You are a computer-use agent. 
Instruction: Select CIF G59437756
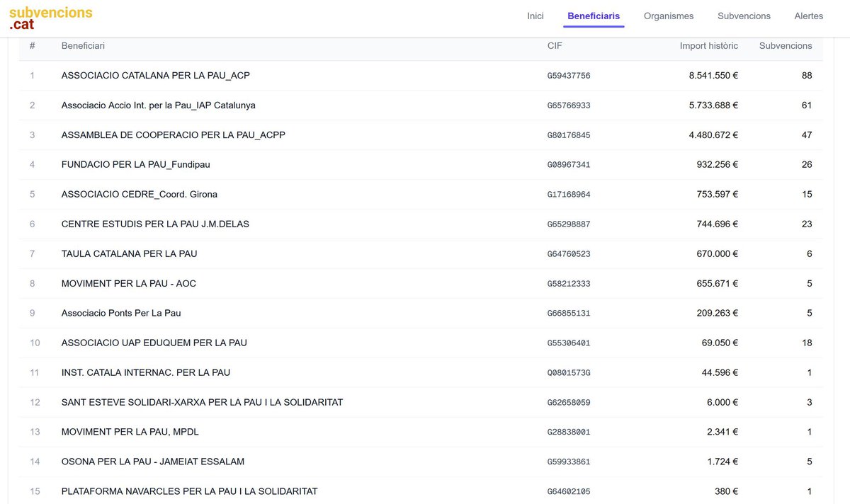(569, 76)
